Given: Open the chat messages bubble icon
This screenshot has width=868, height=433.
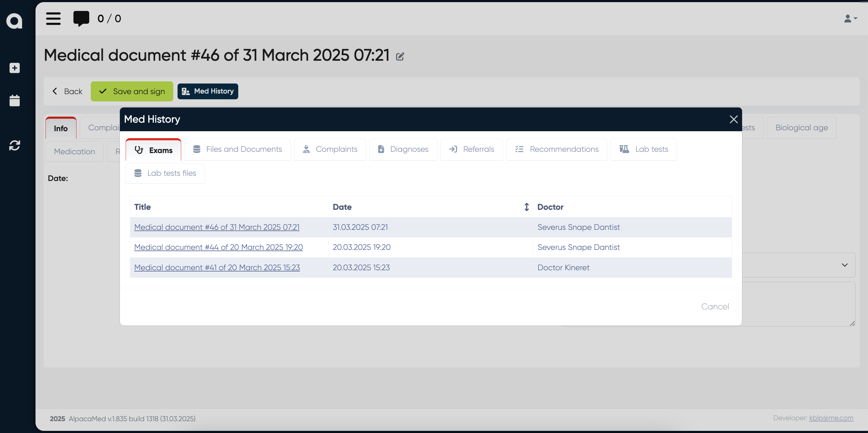Looking at the screenshot, I should [x=81, y=18].
